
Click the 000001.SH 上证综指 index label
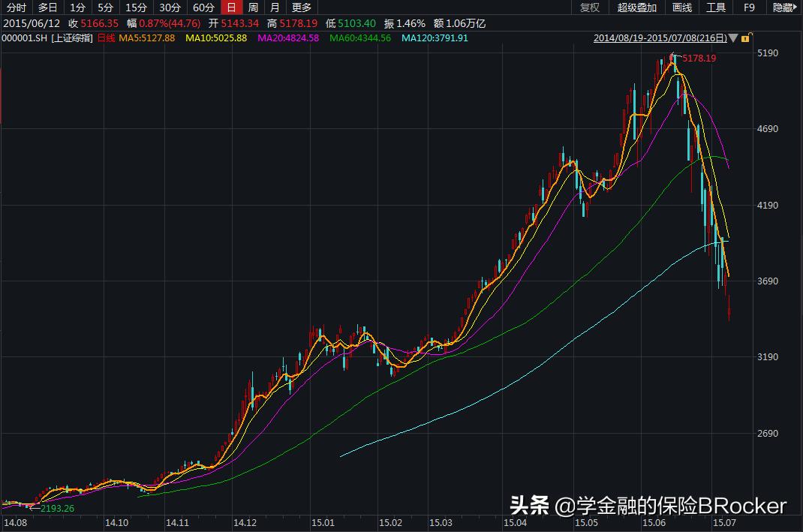click(47, 38)
